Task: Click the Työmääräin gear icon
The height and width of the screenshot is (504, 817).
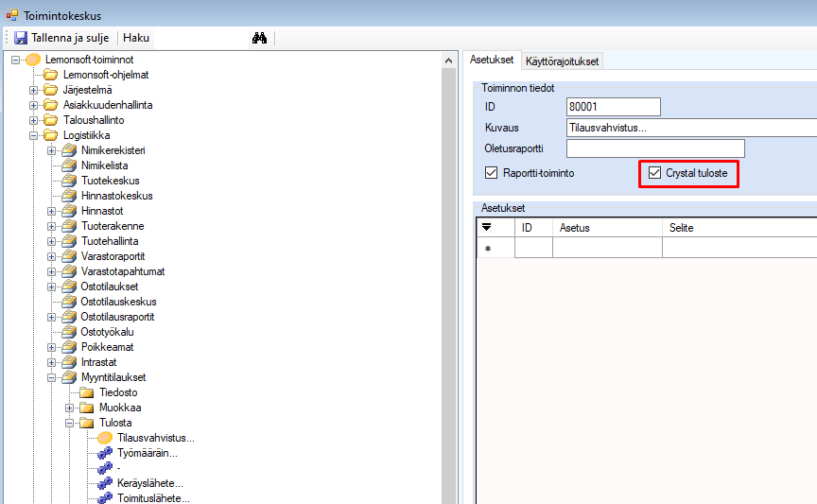Action: (104, 453)
